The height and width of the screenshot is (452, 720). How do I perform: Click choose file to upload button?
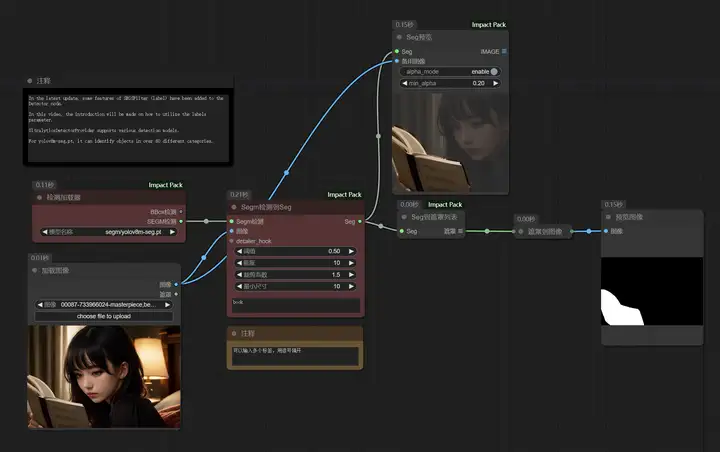click(x=104, y=316)
